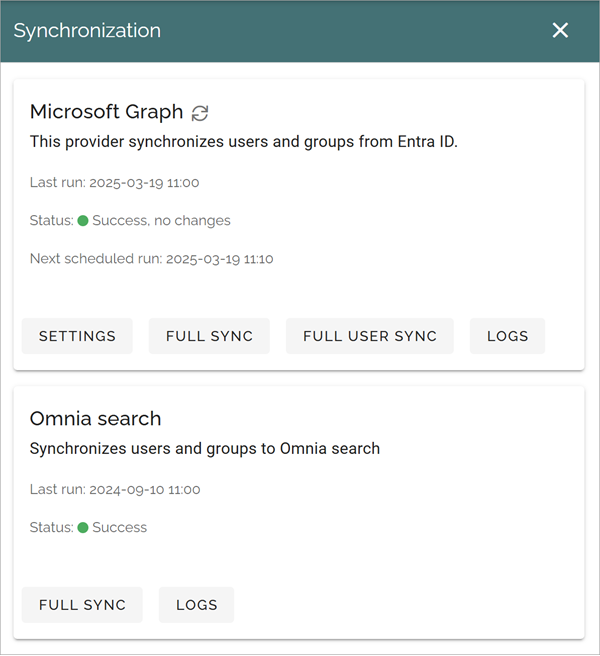Click the Synchronization title text

coord(87,31)
